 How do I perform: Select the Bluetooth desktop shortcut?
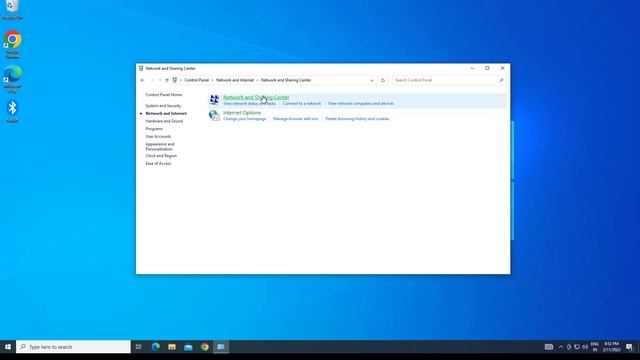click(12, 111)
